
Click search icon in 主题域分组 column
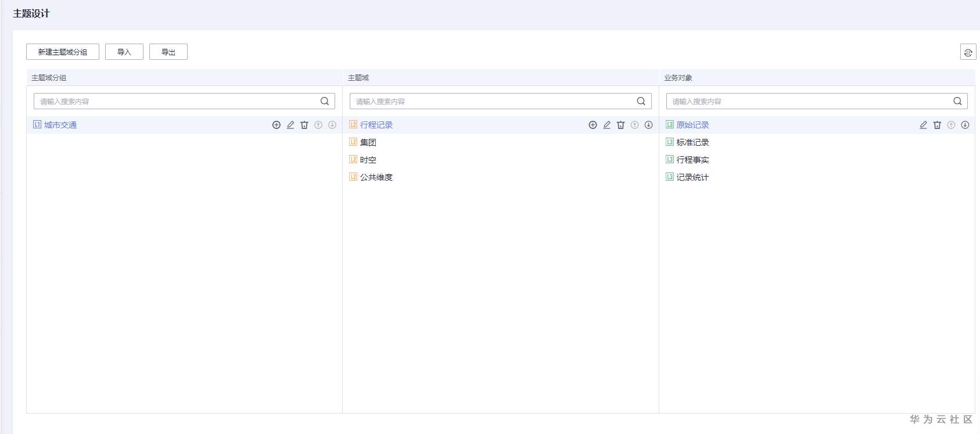[x=325, y=101]
